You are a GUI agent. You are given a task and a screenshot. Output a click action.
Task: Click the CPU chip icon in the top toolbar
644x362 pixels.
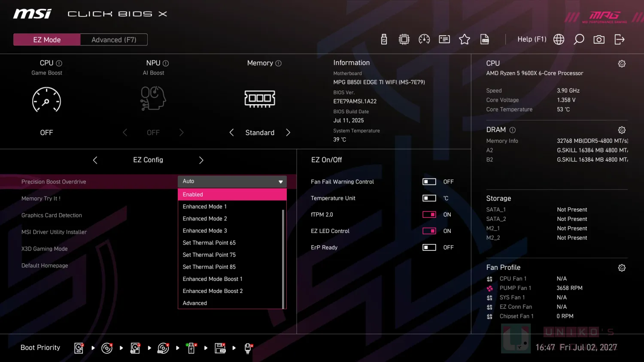[x=404, y=39]
